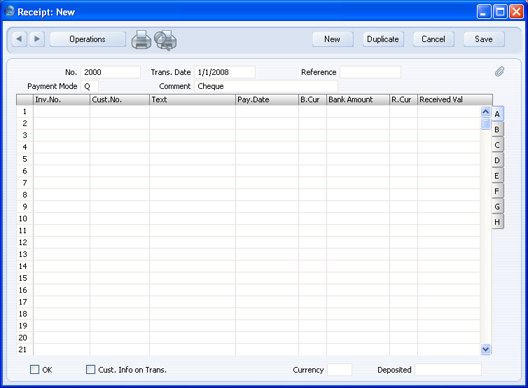Cancel the receipt entry

point(433,39)
